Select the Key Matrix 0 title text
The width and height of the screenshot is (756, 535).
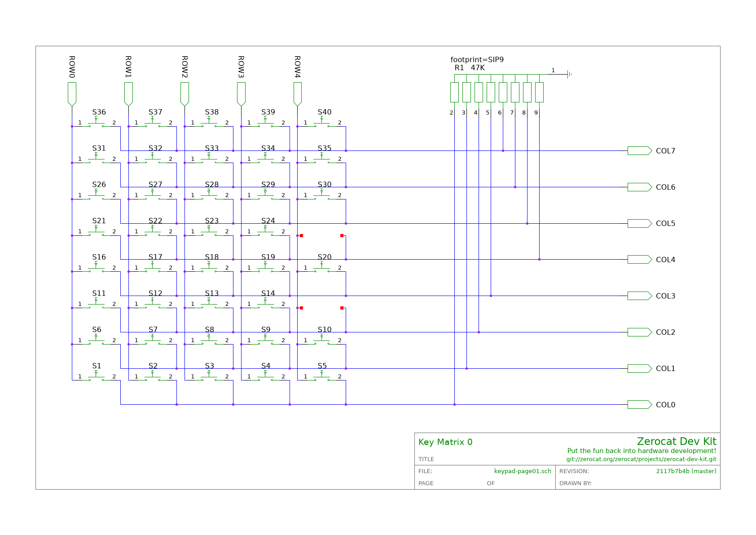click(445, 442)
